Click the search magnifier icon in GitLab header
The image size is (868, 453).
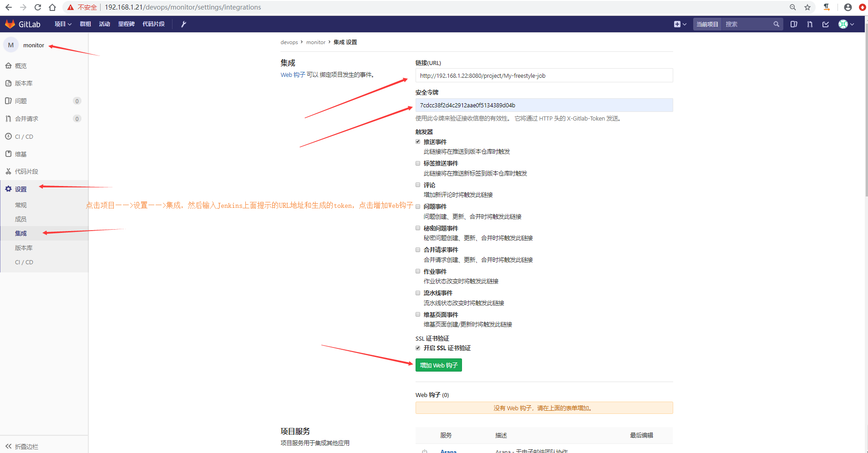pyautogui.click(x=776, y=24)
